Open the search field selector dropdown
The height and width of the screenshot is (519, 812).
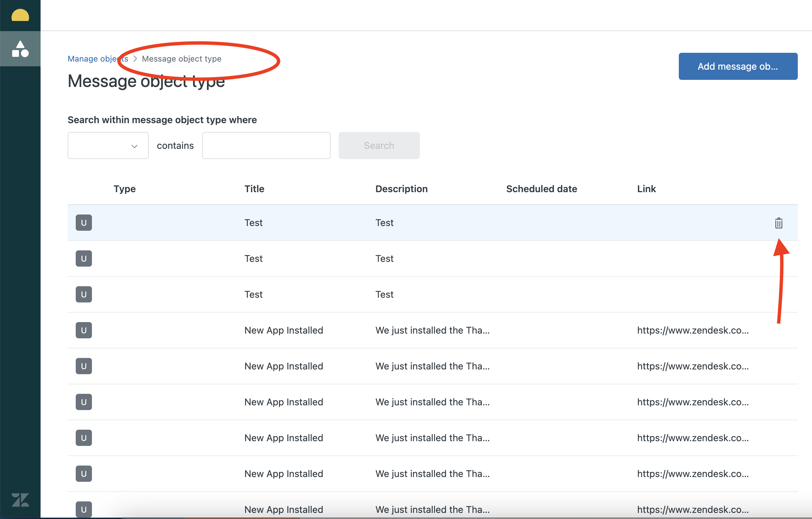(x=108, y=145)
